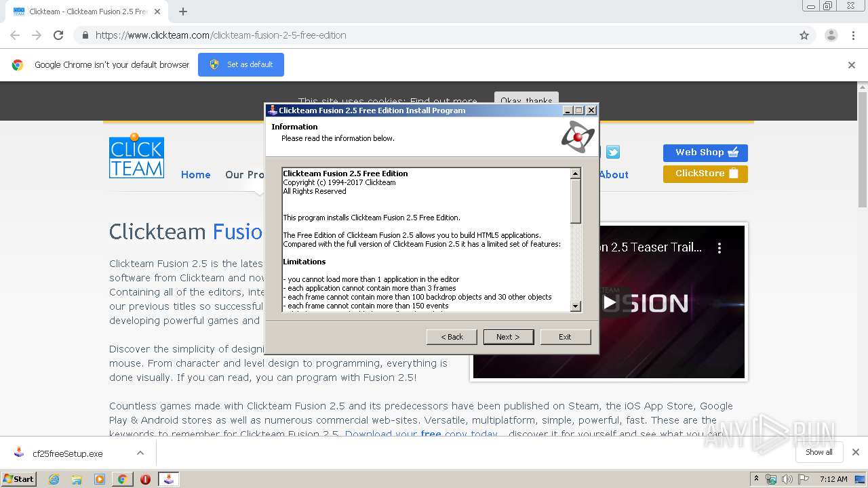Open the video's more options menu
The image size is (868, 488).
[x=719, y=248]
